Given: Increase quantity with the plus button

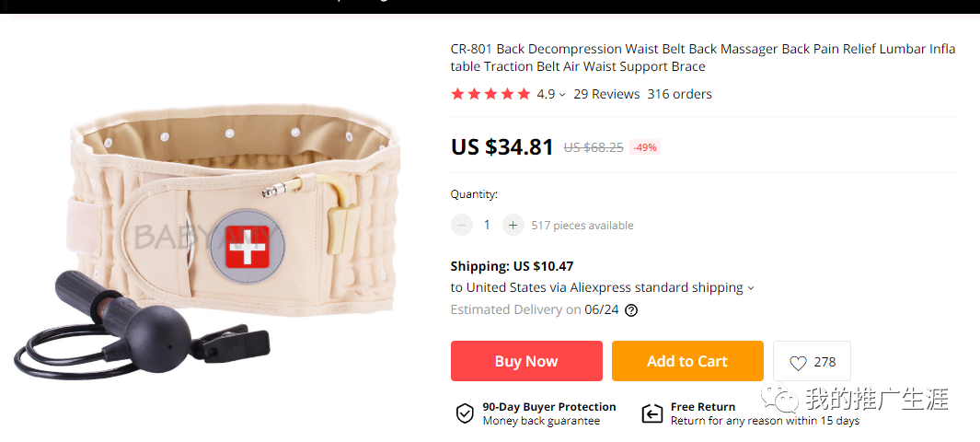Looking at the screenshot, I should [513, 225].
